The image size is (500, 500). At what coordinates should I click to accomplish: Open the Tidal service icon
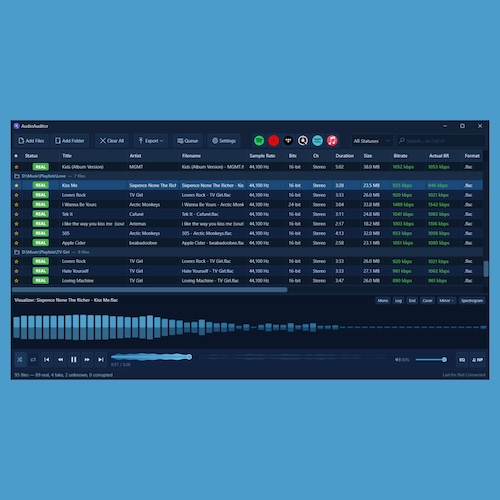[x=288, y=141]
